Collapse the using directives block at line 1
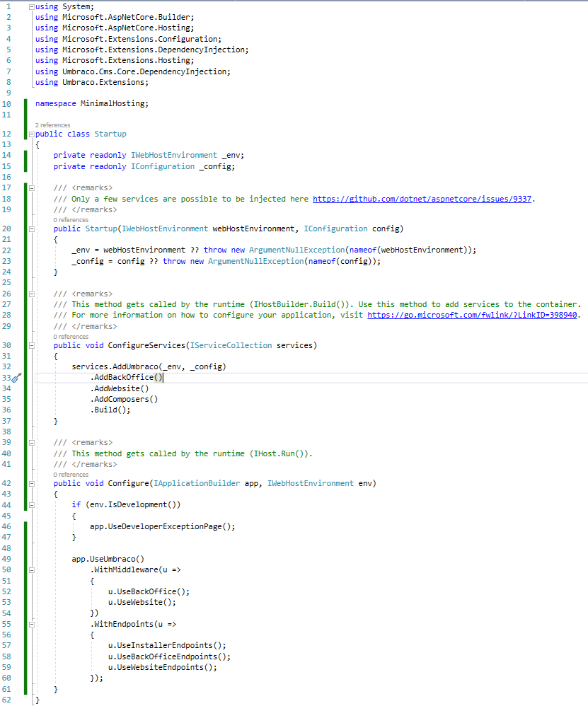Image resolution: width=588 pixels, height=706 pixels. [32, 7]
